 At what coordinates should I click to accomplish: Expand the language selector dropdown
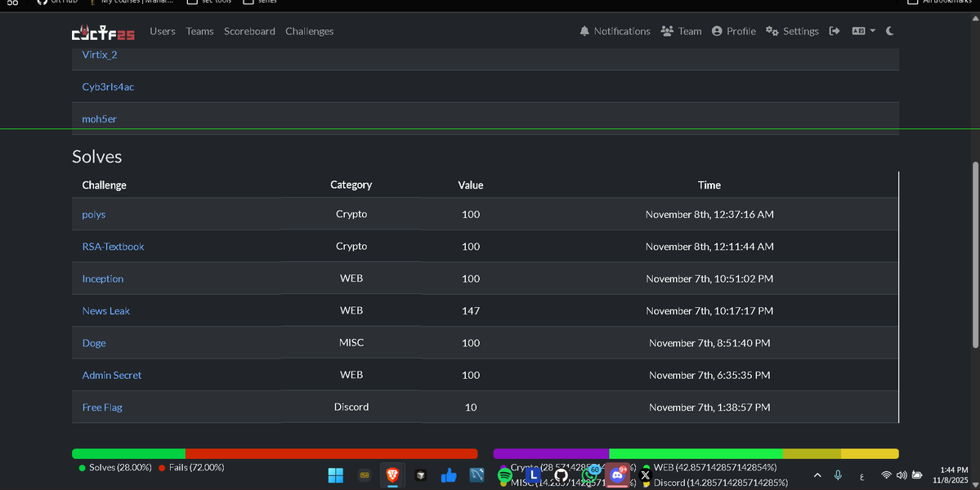pos(864,31)
